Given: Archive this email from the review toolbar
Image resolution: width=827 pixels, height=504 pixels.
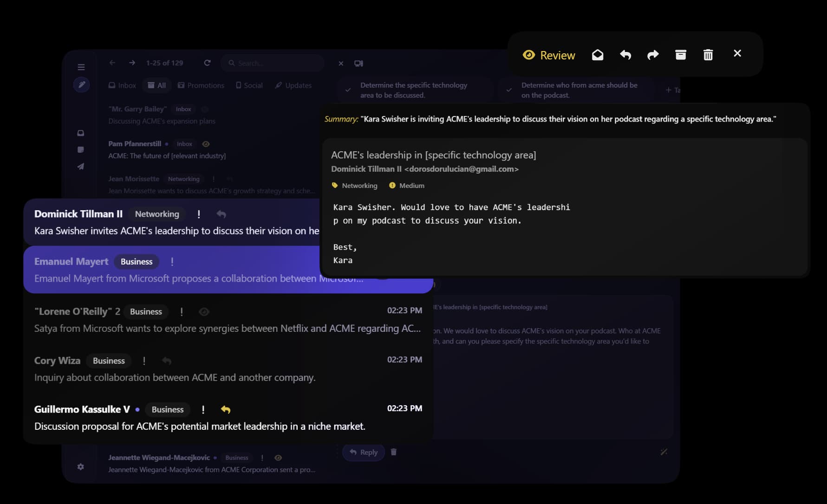Looking at the screenshot, I should coord(681,54).
